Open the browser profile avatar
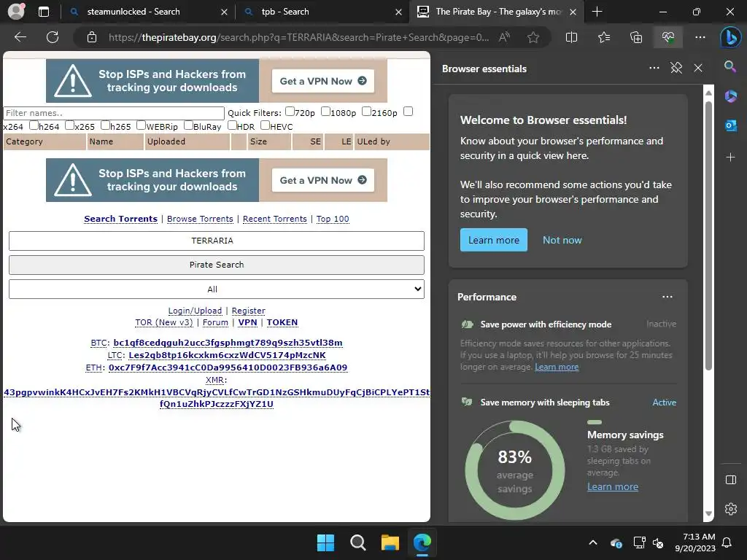The image size is (747, 560). 16,11
